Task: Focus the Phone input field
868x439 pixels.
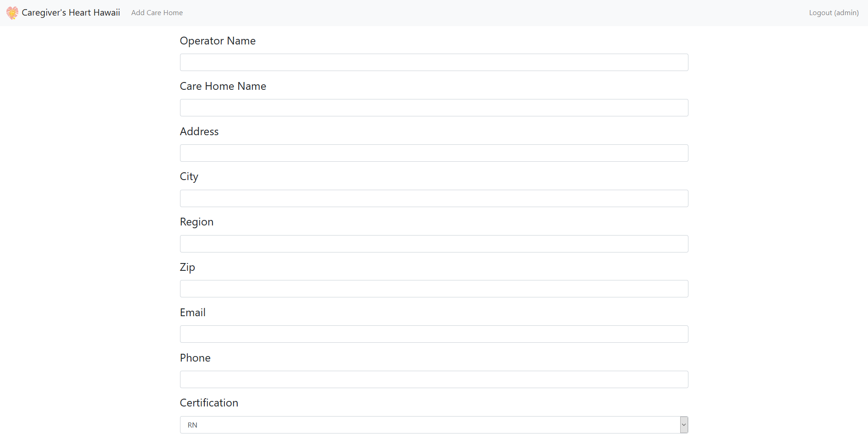Action: click(434, 379)
